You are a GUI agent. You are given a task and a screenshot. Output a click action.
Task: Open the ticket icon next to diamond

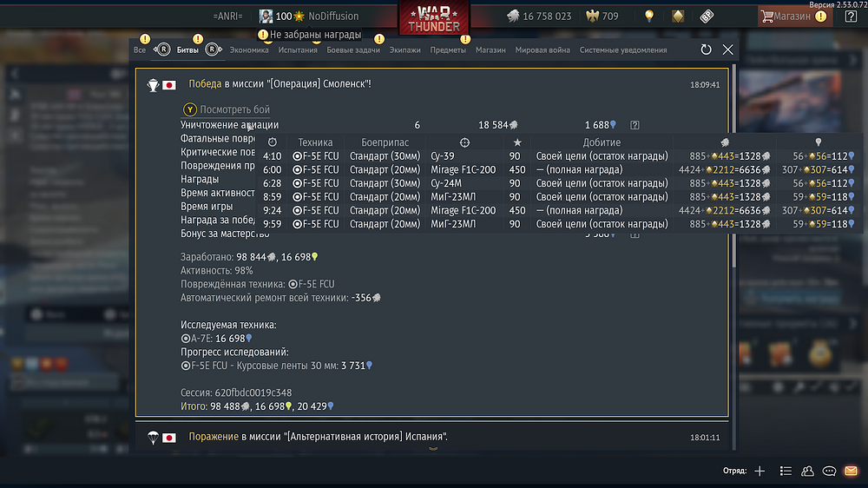tap(707, 16)
